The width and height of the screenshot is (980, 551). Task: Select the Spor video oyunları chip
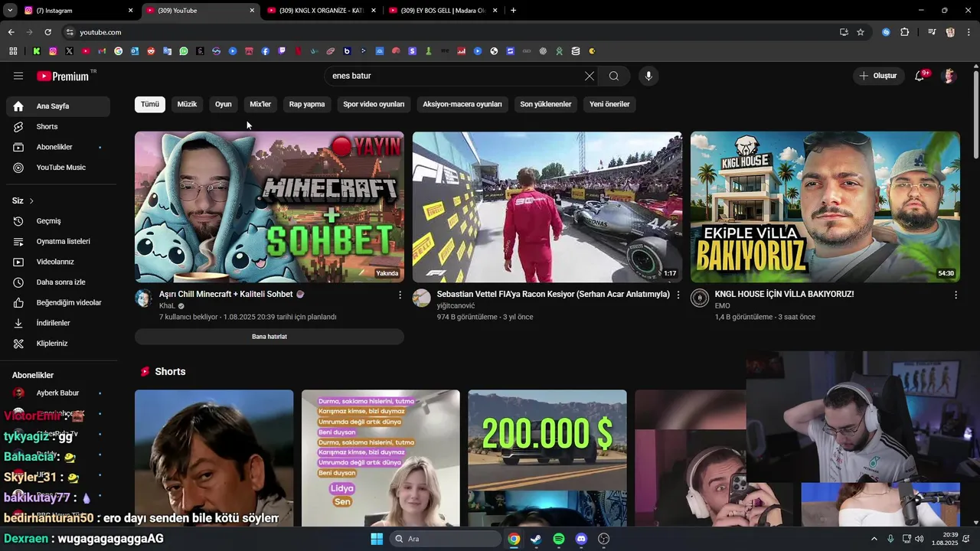pos(374,104)
